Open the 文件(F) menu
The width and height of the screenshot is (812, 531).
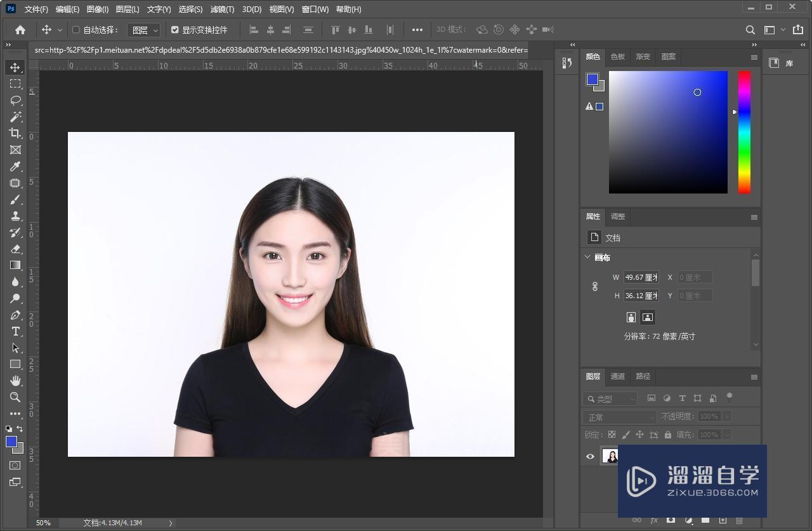pyautogui.click(x=36, y=9)
